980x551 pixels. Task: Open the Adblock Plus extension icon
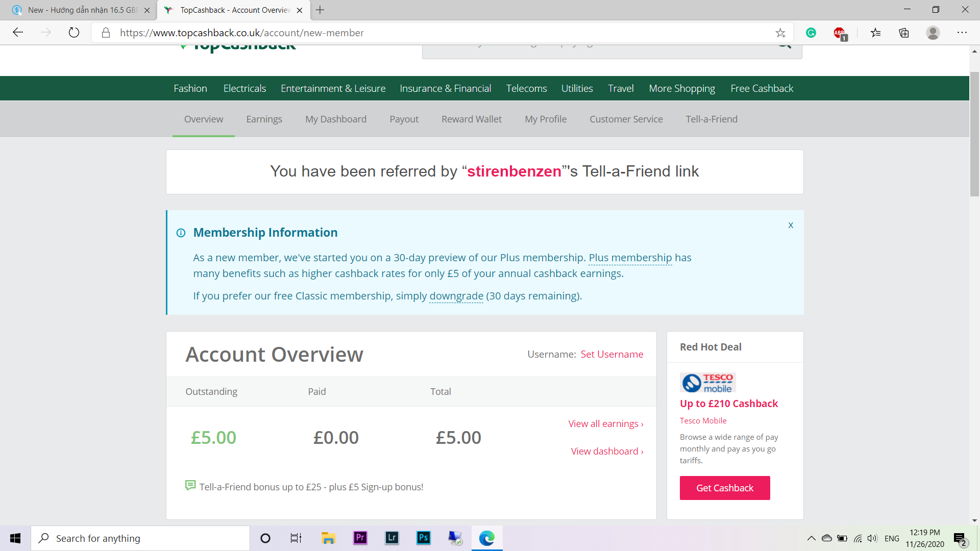coord(840,33)
